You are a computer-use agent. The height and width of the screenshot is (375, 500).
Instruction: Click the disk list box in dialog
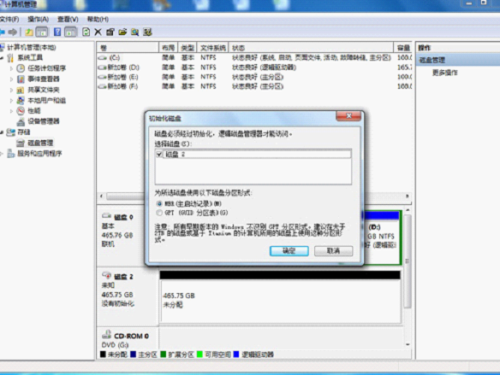coord(253,167)
